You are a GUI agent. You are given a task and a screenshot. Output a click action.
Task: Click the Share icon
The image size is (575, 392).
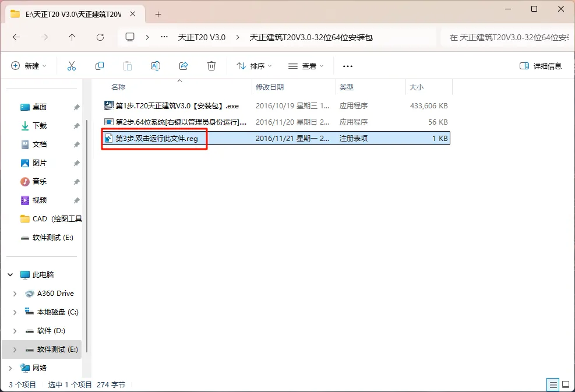click(x=184, y=66)
